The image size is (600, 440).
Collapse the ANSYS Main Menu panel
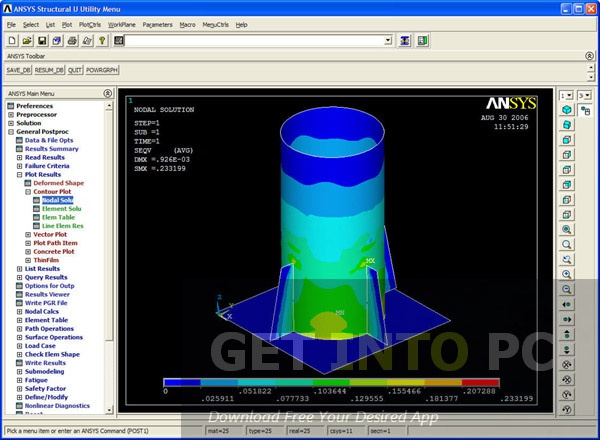(x=108, y=93)
